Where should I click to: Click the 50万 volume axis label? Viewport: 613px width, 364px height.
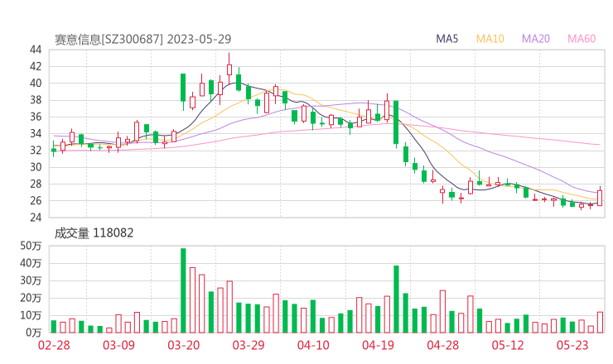click(x=31, y=246)
